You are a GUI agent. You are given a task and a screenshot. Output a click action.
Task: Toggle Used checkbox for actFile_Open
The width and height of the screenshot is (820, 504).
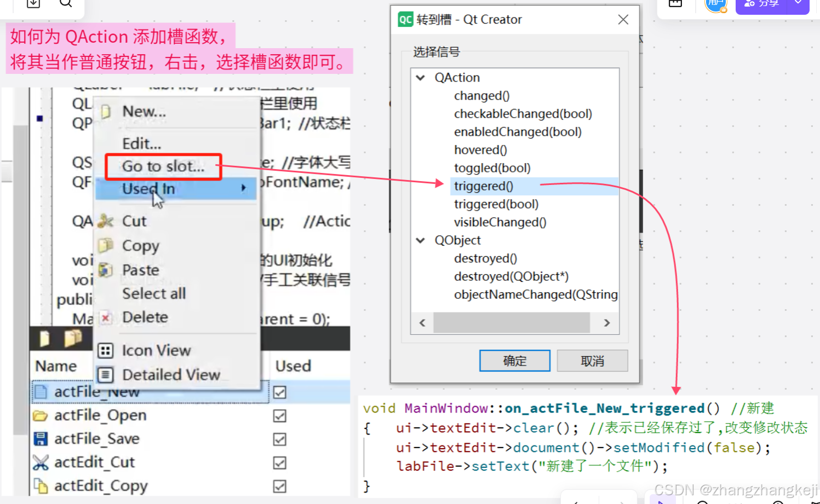[x=280, y=416]
